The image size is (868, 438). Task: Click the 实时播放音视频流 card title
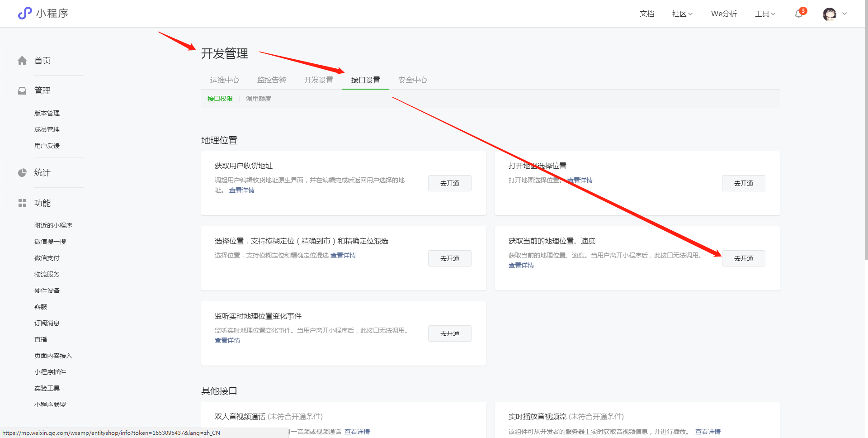(x=538, y=417)
